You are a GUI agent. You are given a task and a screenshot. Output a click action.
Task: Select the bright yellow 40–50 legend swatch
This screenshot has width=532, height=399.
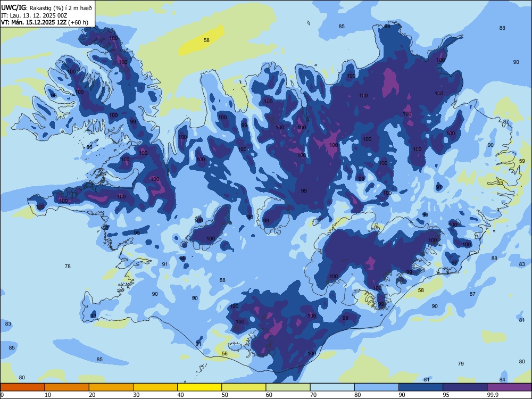point(199,387)
